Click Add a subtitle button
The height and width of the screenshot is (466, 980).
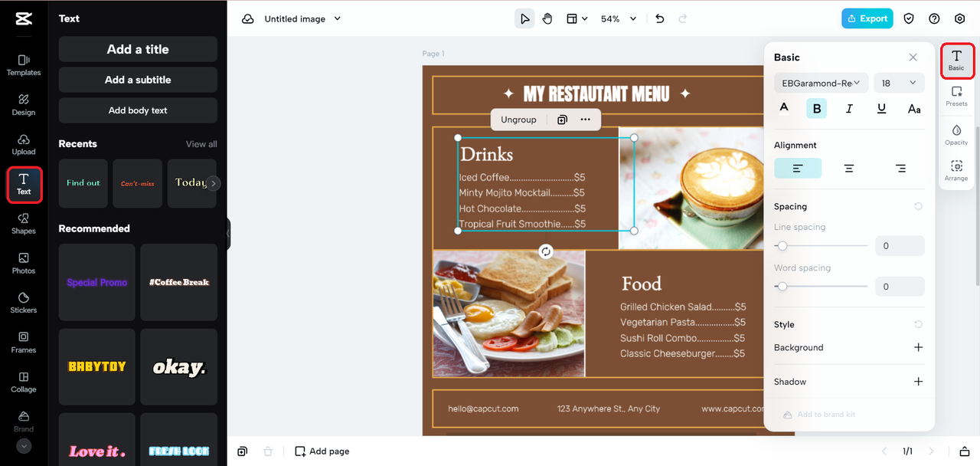tap(138, 80)
